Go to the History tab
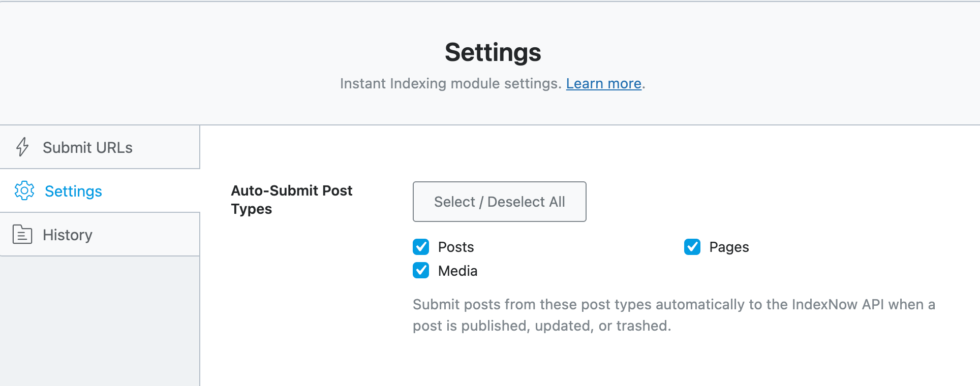 click(x=68, y=235)
